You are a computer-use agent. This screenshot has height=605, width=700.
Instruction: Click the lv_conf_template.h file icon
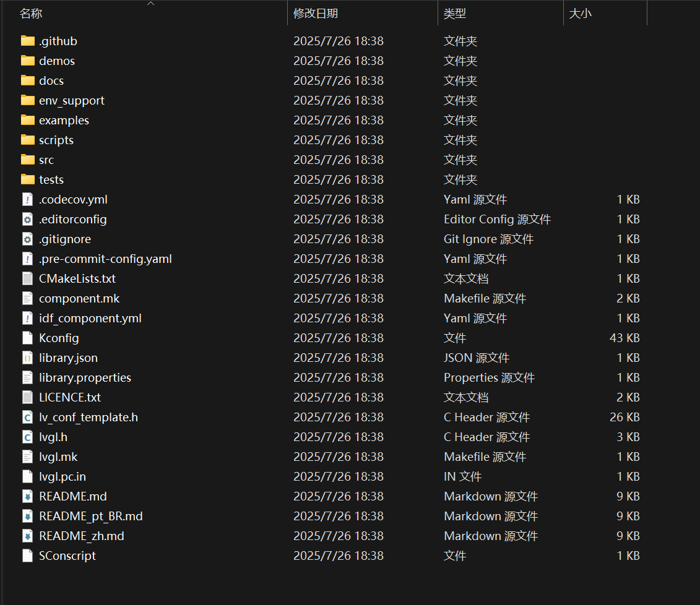click(27, 417)
